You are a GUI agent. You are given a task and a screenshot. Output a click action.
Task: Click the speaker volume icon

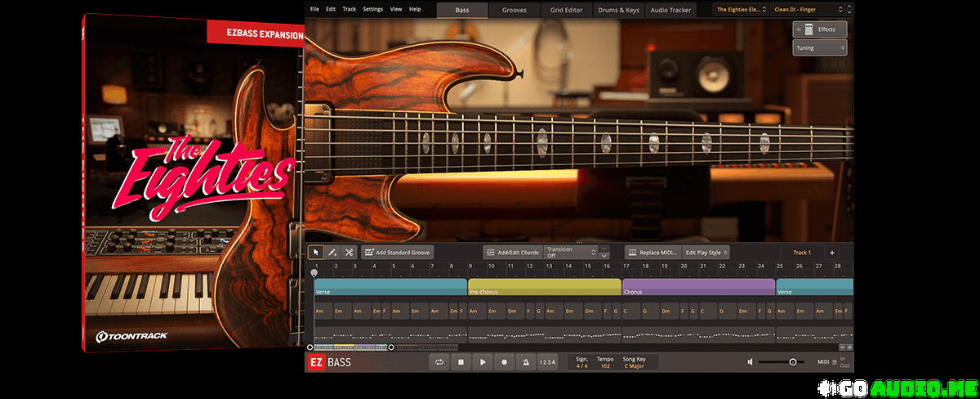(750, 362)
